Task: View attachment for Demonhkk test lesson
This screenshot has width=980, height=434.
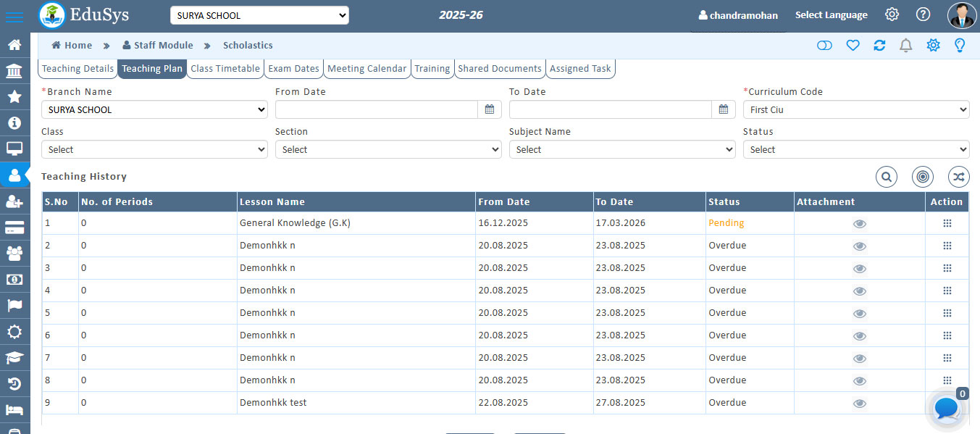Action: [x=859, y=404]
